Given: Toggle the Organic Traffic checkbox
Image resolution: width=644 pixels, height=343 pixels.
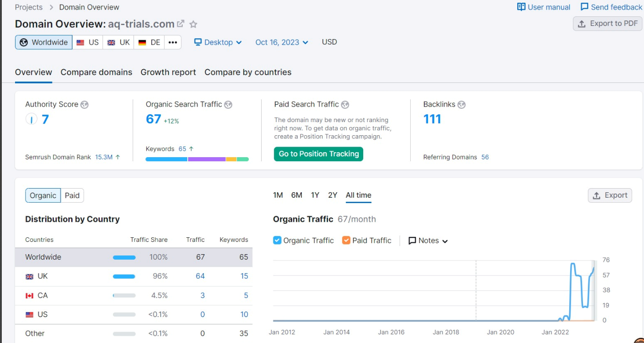Looking at the screenshot, I should tap(277, 240).
